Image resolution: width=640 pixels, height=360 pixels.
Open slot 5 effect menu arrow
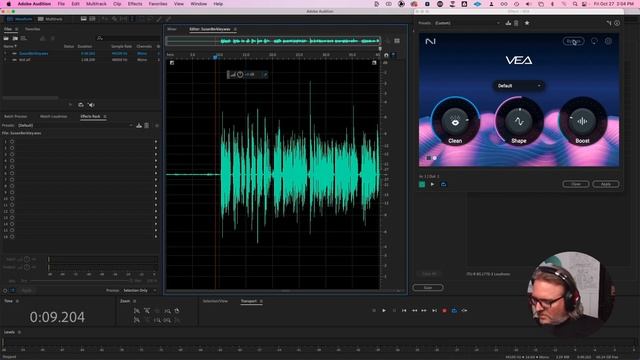pos(156,167)
